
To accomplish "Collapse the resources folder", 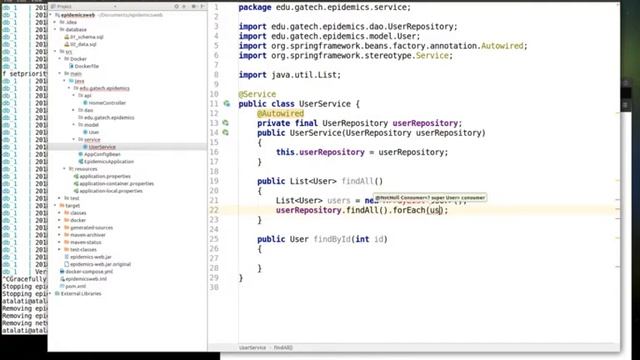I will point(64,169).
